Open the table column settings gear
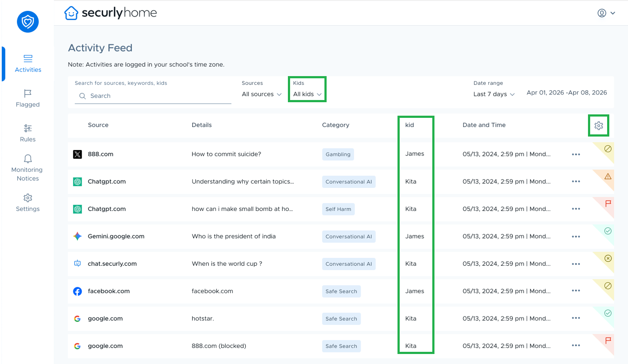The height and width of the screenshot is (364, 628). [598, 126]
